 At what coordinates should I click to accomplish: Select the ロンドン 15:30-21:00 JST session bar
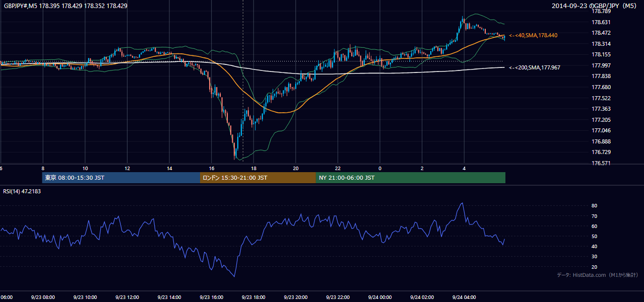[x=258, y=178]
